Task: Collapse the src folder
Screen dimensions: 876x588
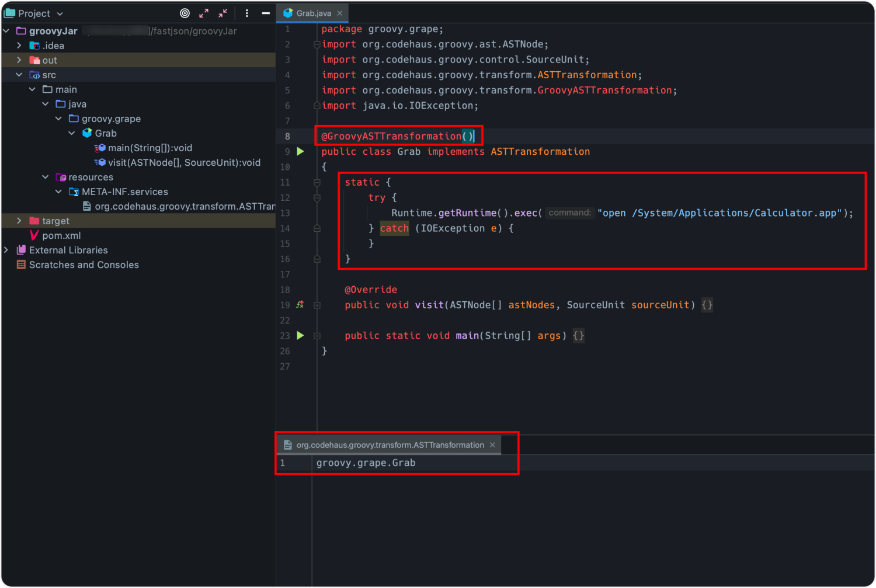Action: [19, 75]
